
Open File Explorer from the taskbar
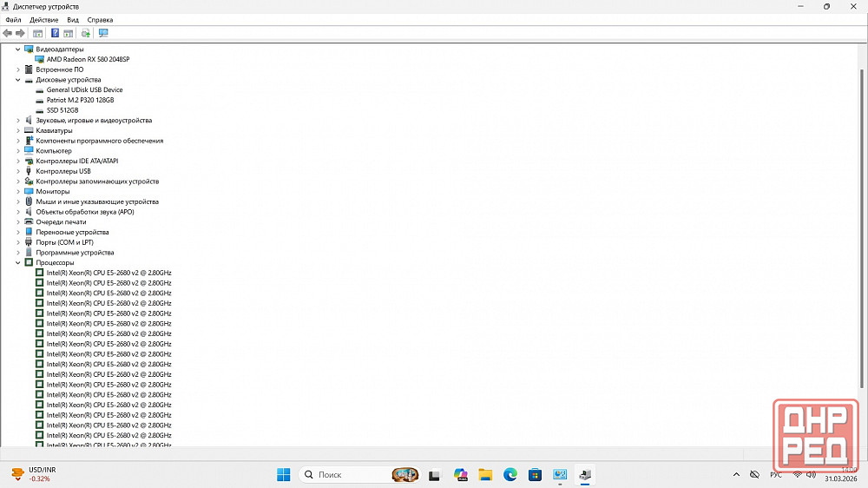click(x=485, y=475)
